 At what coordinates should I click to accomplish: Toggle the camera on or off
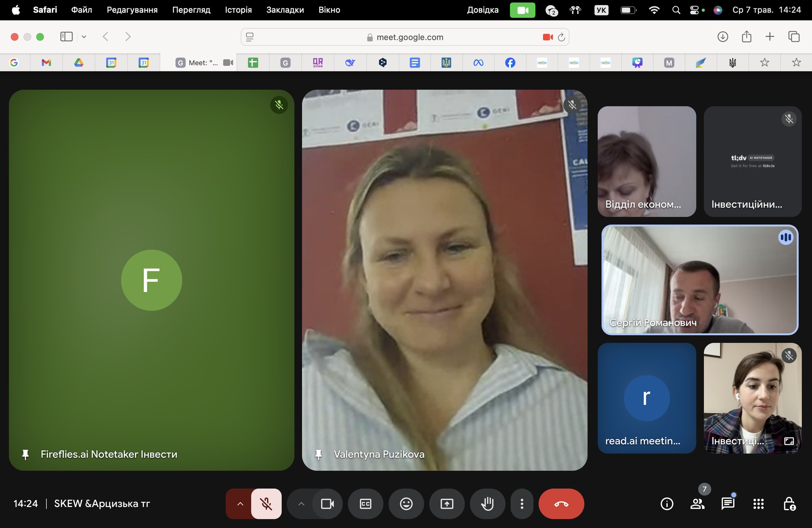[x=327, y=504]
